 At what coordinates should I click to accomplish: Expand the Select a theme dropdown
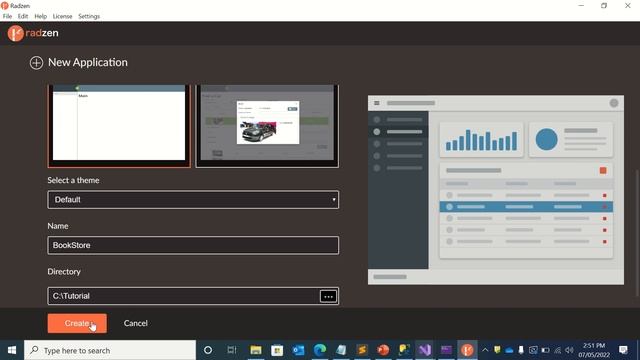point(193,200)
